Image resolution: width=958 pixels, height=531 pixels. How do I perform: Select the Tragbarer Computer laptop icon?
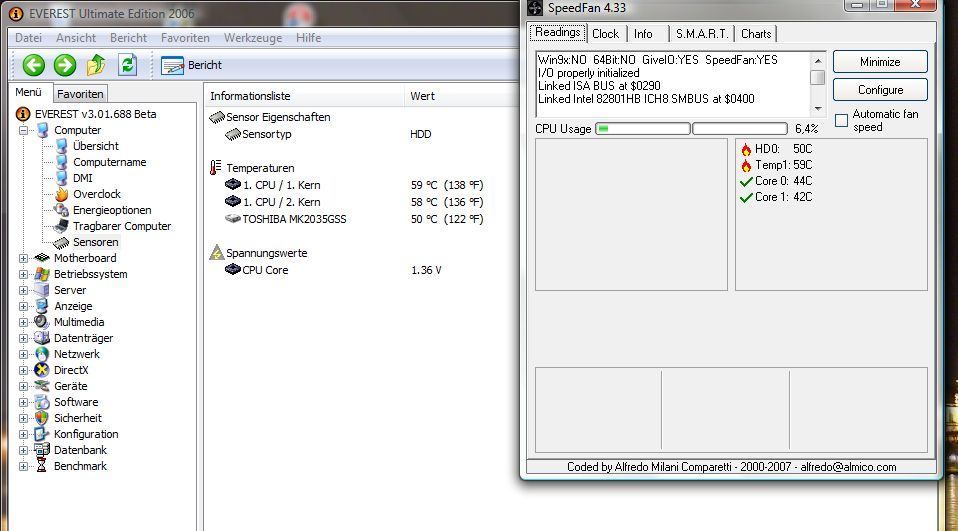(61, 225)
